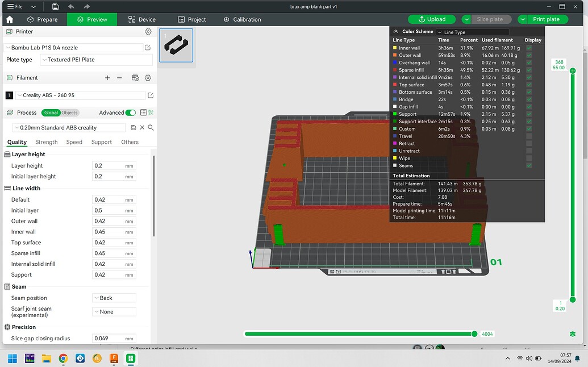
Task: Open Printer settings gear icon
Action: click(148, 31)
